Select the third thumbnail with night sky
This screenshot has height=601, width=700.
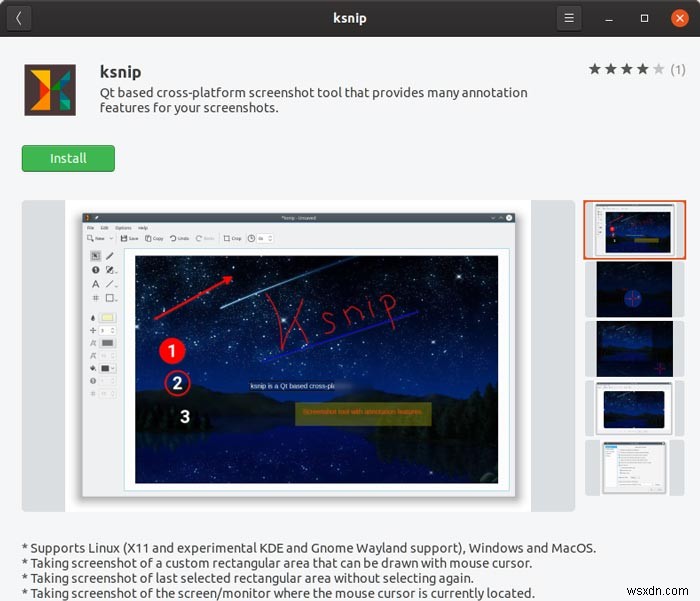point(634,349)
